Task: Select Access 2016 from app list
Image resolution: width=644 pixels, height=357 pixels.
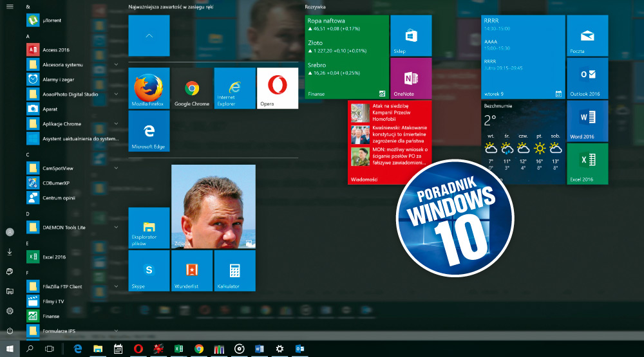Action: tap(55, 50)
